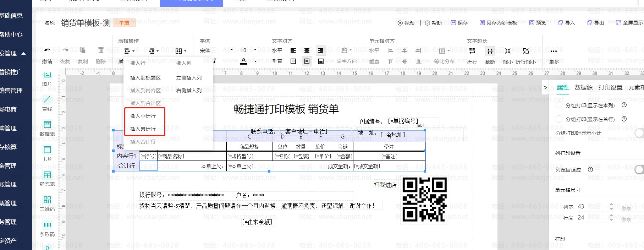Switch to the 属性 tab
The height and width of the screenshot is (250, 644).
pyautogui.click(x=563, y=87)
